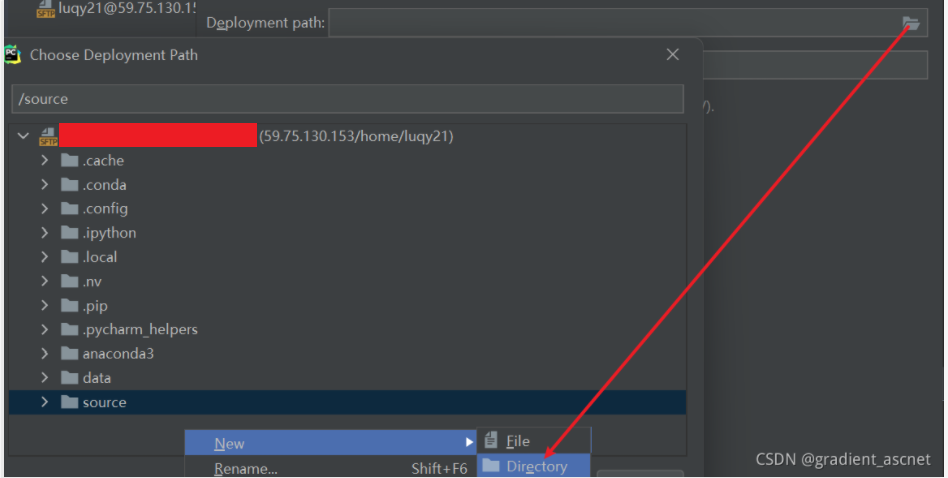
Task: Click the Directory folder icon in submenu
Action: (x=491, y=465)
